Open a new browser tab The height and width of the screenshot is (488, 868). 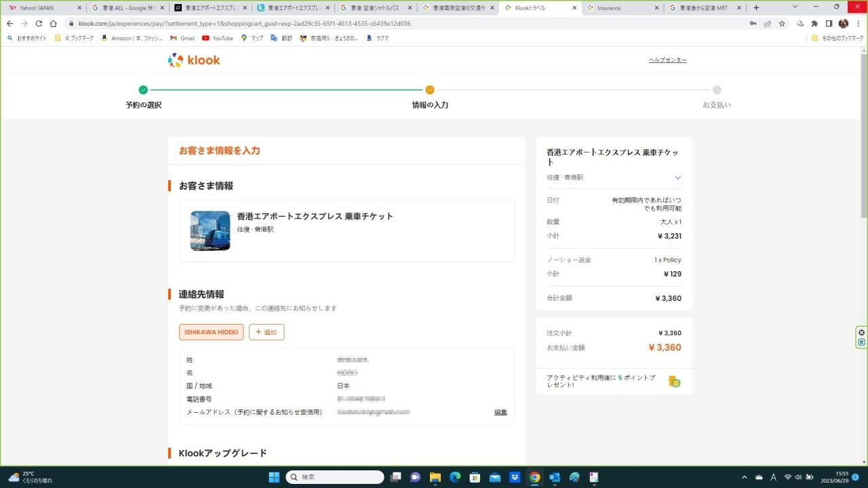(757, 7)
